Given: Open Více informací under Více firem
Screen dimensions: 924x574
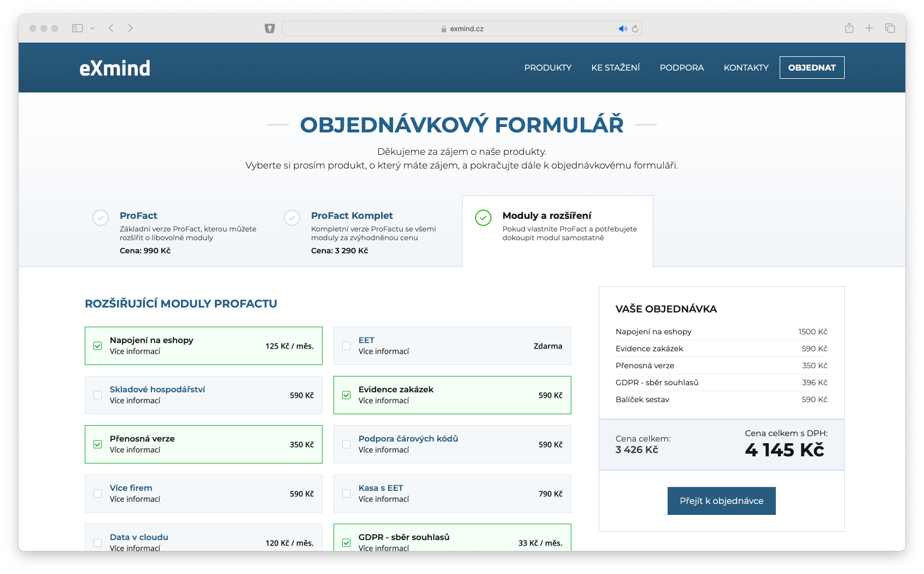Looking at the screenshot, I should (x=135, y=499).
